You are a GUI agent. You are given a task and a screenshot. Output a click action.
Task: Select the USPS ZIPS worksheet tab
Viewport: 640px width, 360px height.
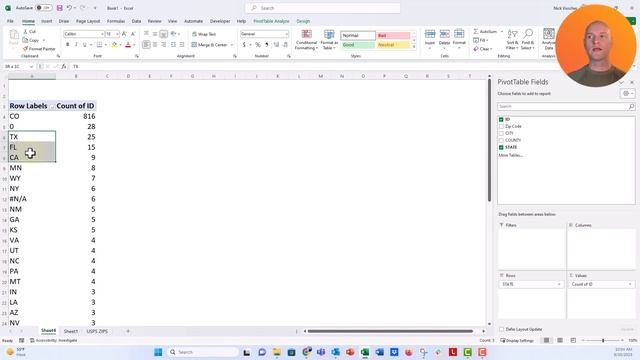pos(97,331)
